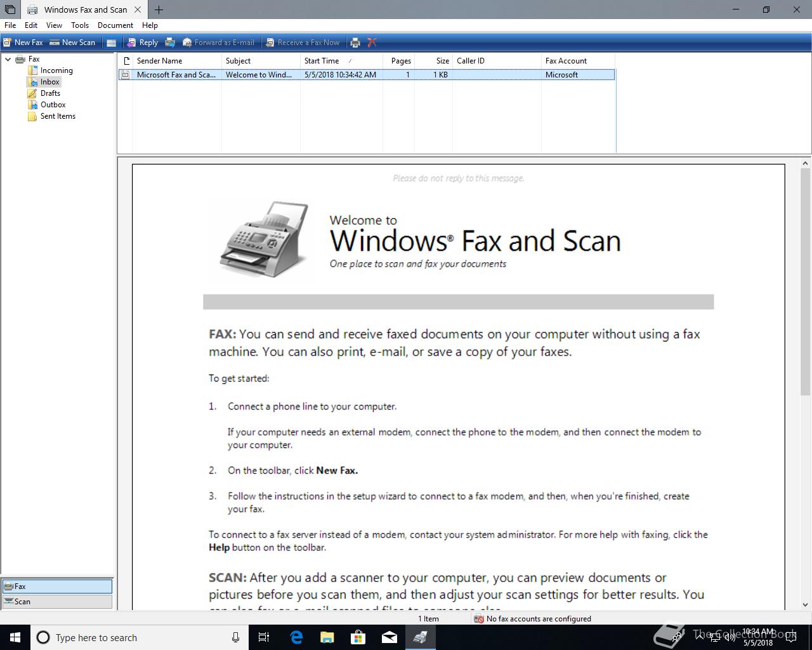Delete the fax with the red X icon
812x650 pixels.
point(372,43)
